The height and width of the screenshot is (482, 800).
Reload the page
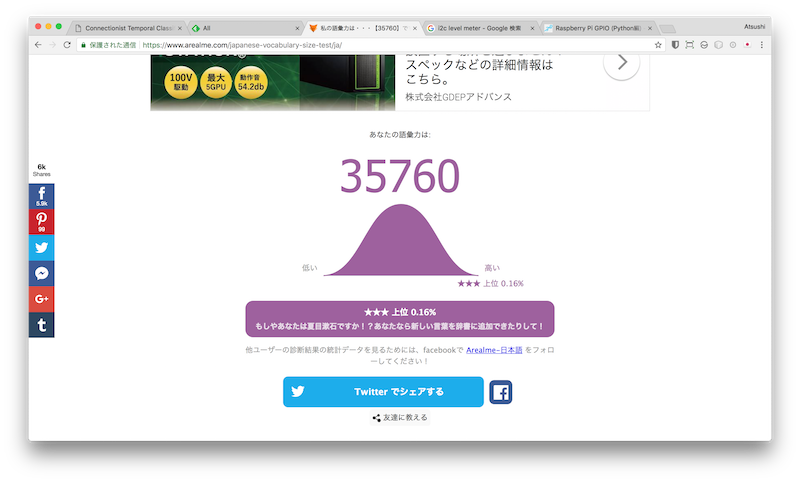[x=67, y=45]
